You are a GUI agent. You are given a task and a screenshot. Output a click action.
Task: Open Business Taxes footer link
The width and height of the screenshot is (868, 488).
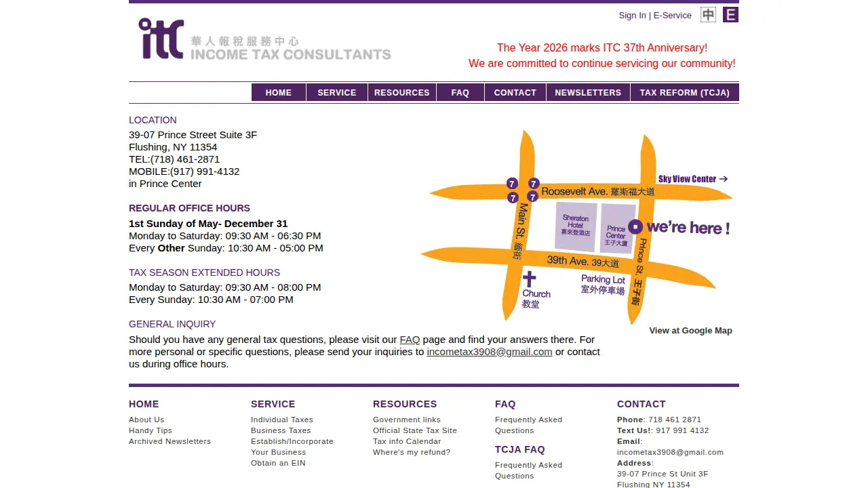281,430
